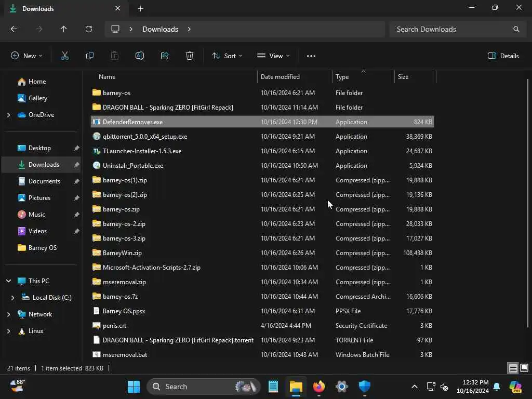Image resolution: width=532 pixels, height=399 pixels.
Task: Expand the Linux tree node
Action: coord(8,331)
